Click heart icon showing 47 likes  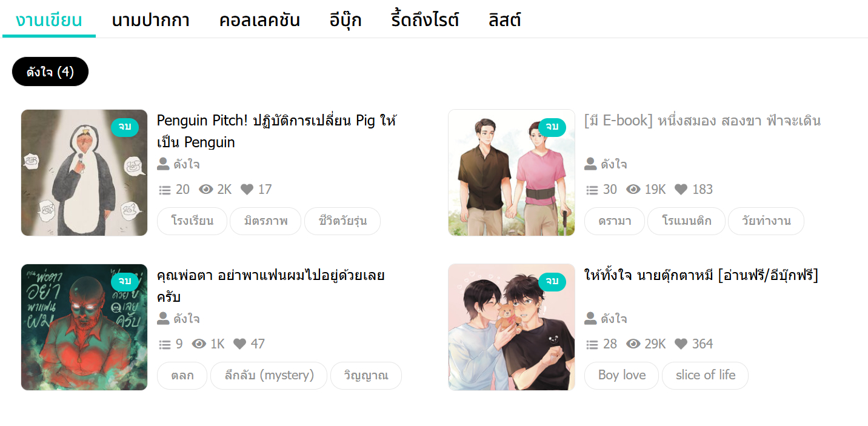click(240, 344)
